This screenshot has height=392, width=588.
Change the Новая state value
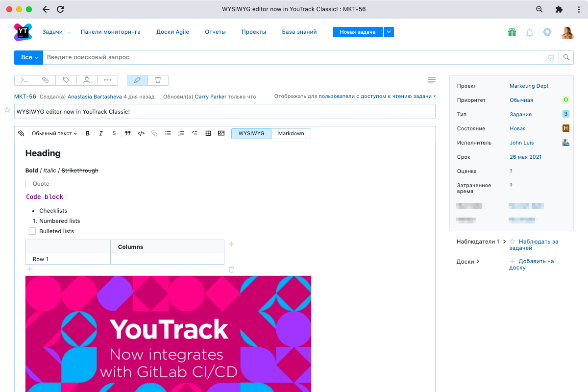517,128
